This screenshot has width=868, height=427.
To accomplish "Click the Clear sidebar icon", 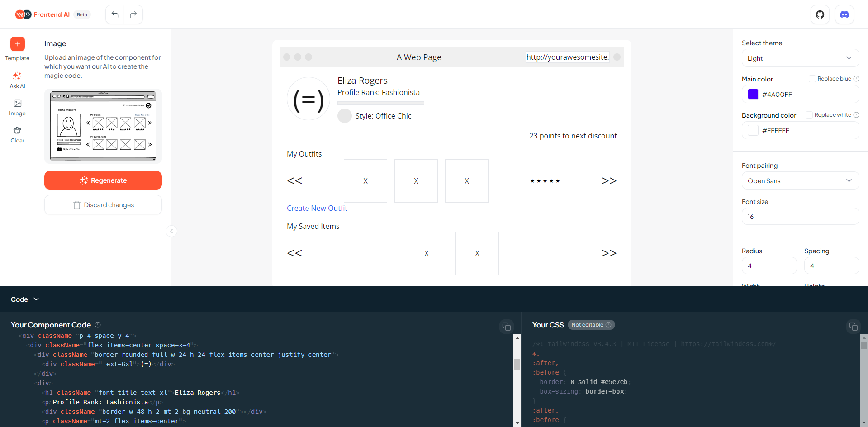I will (x=17, y=134).
